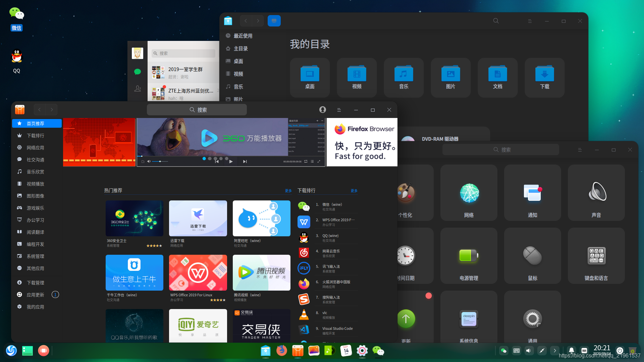Expand the system tray arrow
Viewport: 644px width, 362px height.
[x=555, y=351]
